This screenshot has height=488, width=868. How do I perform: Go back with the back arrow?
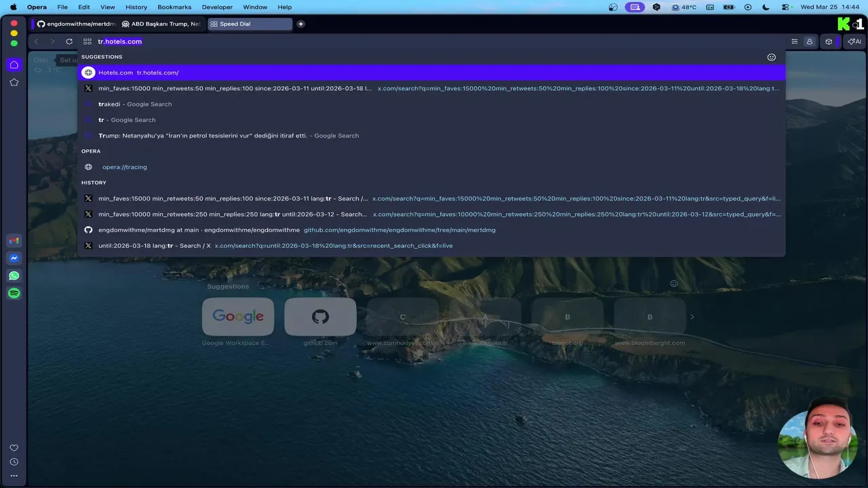37,41
